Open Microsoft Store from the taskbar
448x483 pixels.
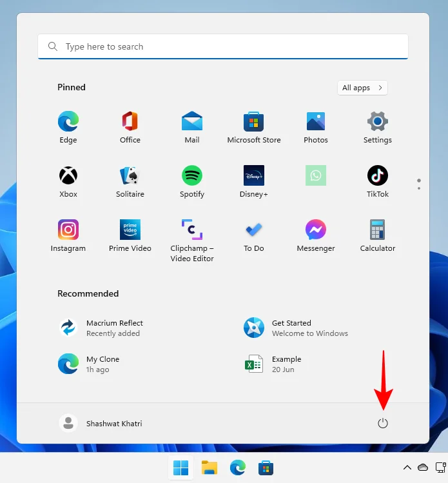click(266, 468)
